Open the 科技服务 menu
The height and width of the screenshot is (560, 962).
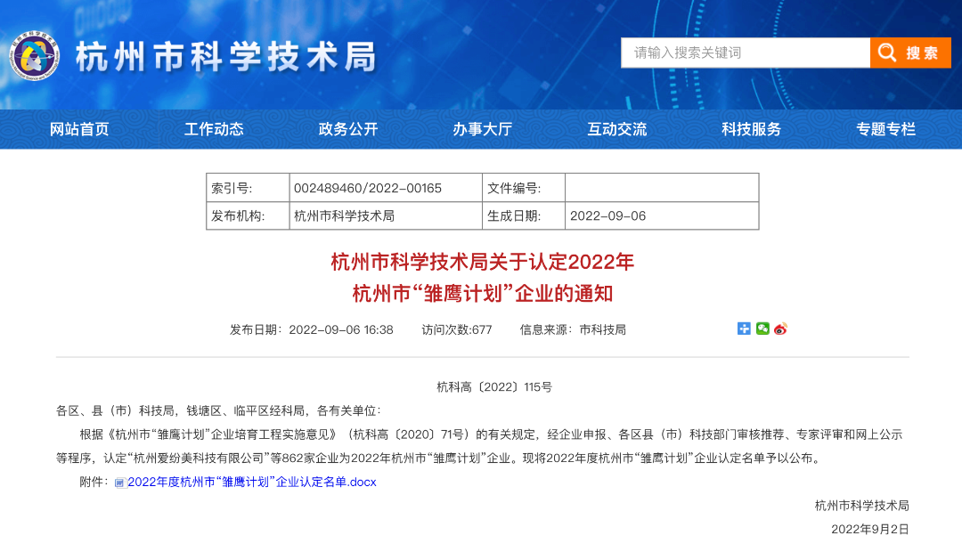tap(750, 128)
